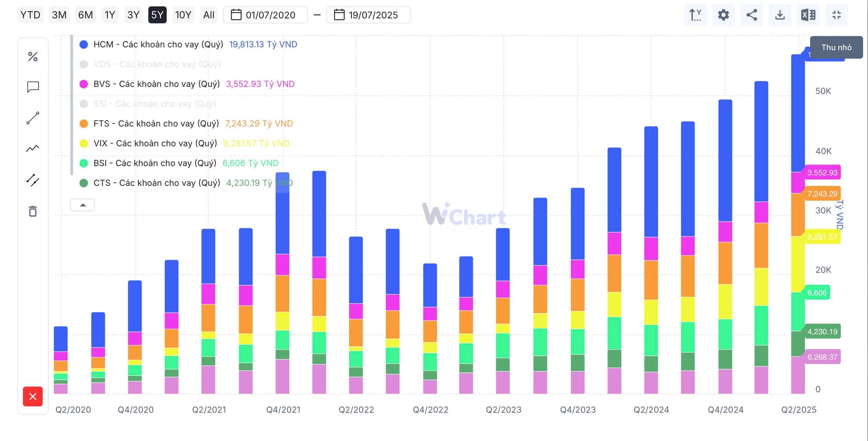Viewport: 868px width, 441px height.
Task: Select the 6M time range
Action: coord(85,15)
